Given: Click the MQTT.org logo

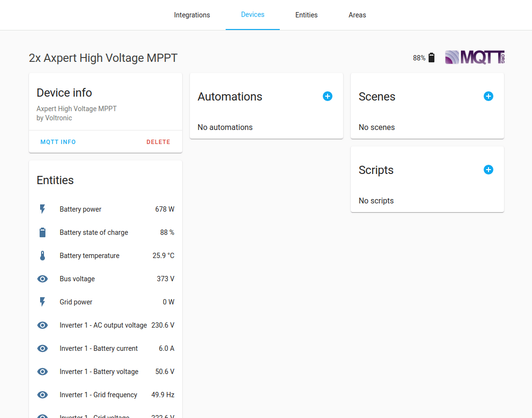Looking at the screenshot, I should coord(474,57).
